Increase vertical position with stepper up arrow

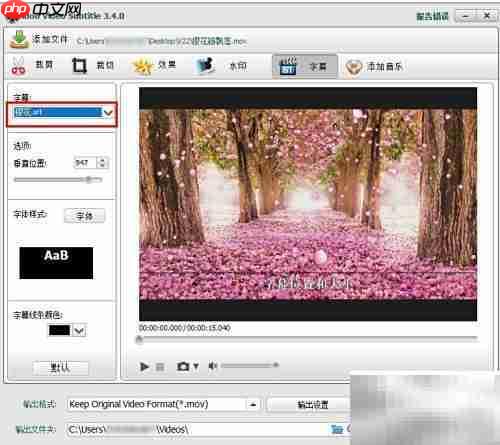(103, 160)
